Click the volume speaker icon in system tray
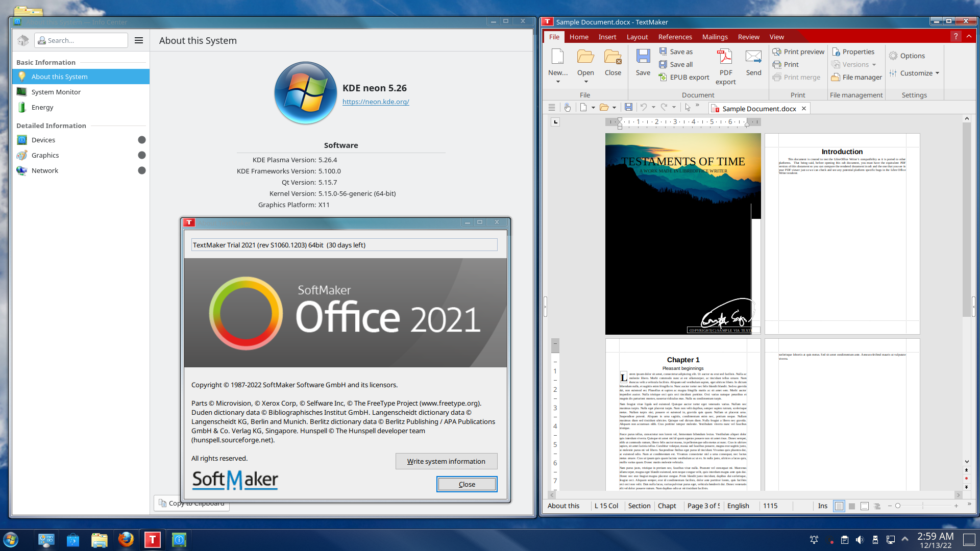 pyautogui.click(x=860, y=540)
